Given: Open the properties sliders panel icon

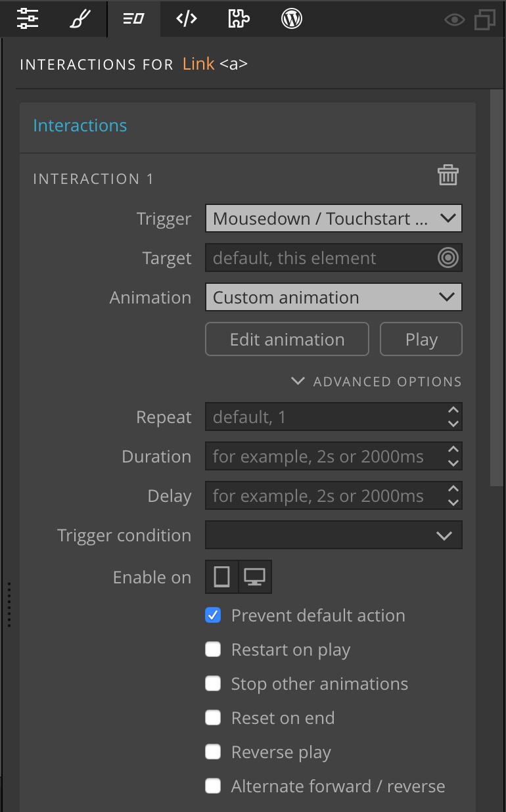Looking at the screenshot, I should (x=28, y=19).
